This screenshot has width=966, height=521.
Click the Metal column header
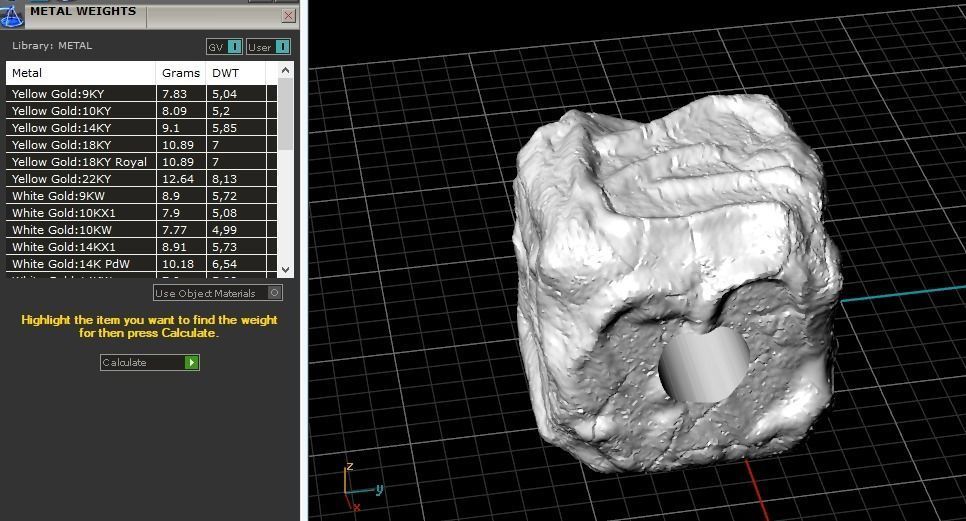pyautogui.click(x=81, y=73)
